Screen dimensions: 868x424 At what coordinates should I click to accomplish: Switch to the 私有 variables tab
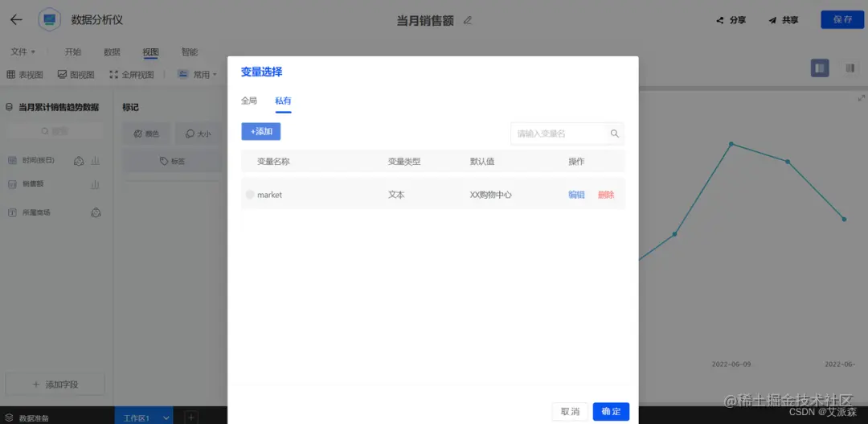point(283,101)
